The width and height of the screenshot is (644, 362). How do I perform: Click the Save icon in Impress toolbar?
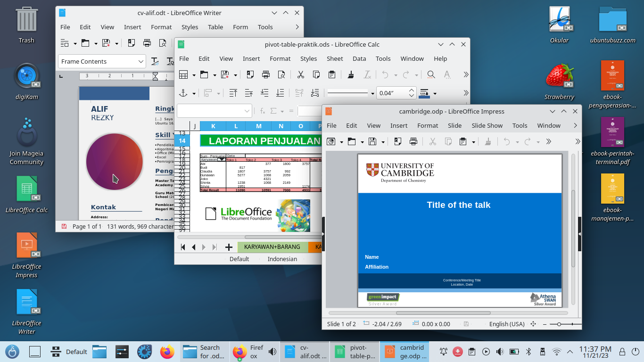pos(372,141)
